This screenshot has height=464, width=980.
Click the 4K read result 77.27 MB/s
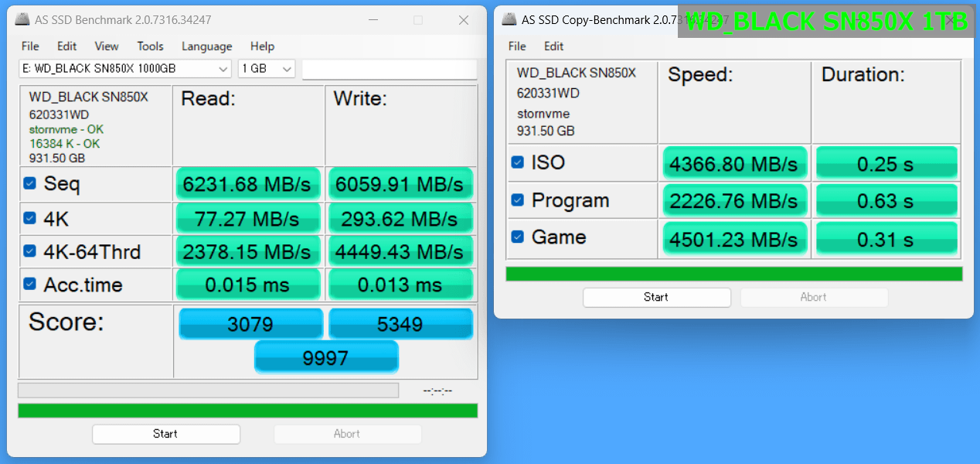[x=248, y=219]
